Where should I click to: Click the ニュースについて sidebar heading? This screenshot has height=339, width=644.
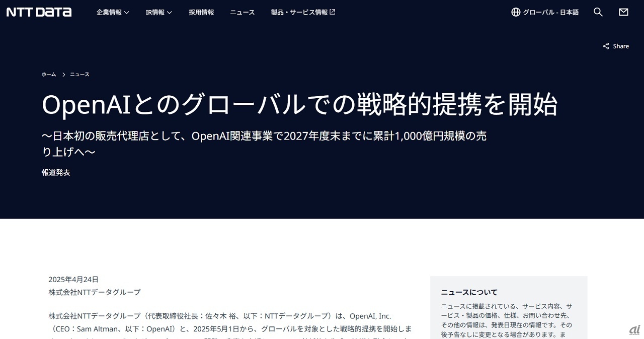click(x=469, y=292)
